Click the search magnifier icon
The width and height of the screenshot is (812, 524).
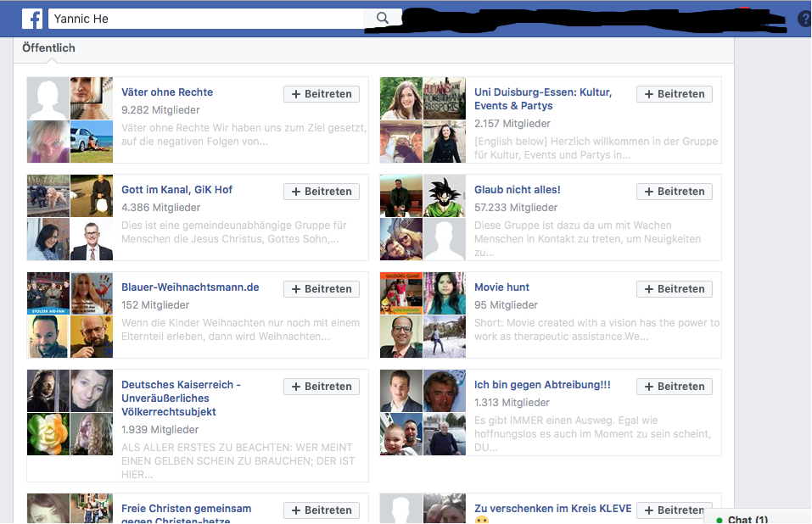(382, 18)
